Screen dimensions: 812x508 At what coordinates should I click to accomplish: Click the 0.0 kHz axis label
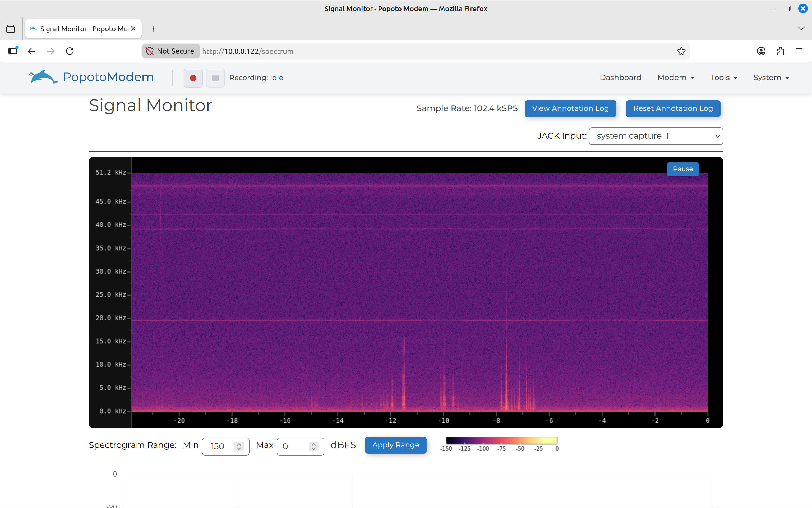tap(112, 411)
